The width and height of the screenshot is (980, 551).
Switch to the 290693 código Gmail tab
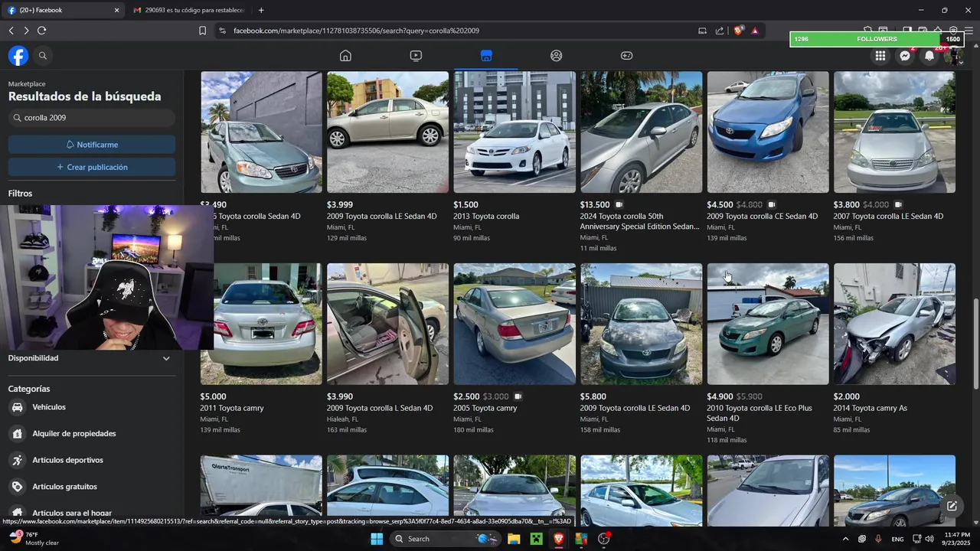coord(189,10)
